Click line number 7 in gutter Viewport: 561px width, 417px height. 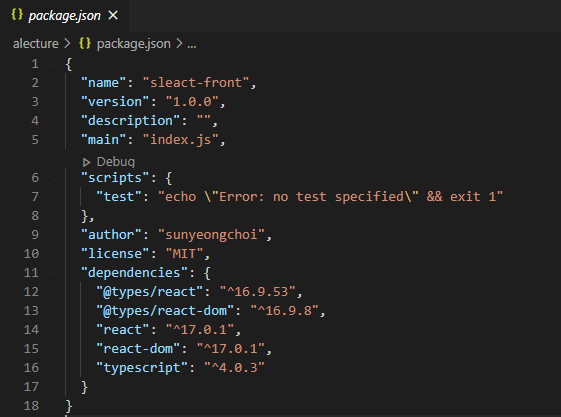(x=35, y=196)
